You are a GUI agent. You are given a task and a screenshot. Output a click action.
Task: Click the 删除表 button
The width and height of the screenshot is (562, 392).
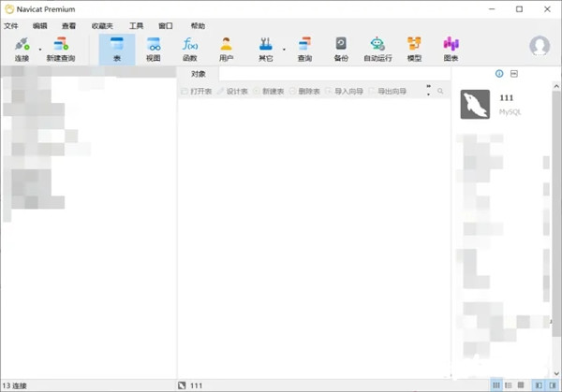pos(304,92)
